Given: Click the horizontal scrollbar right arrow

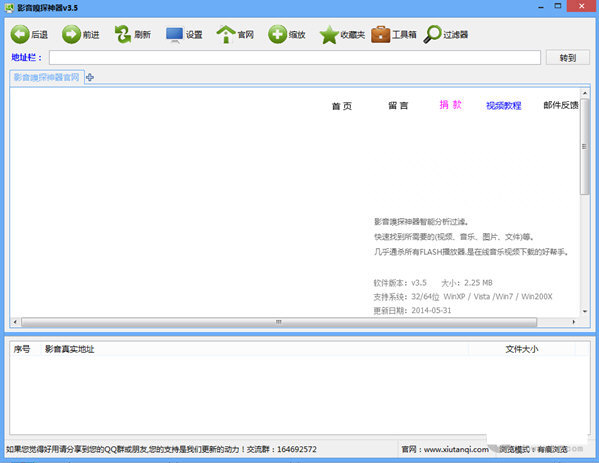Looking at the screenshot, I should click(573, 322).
